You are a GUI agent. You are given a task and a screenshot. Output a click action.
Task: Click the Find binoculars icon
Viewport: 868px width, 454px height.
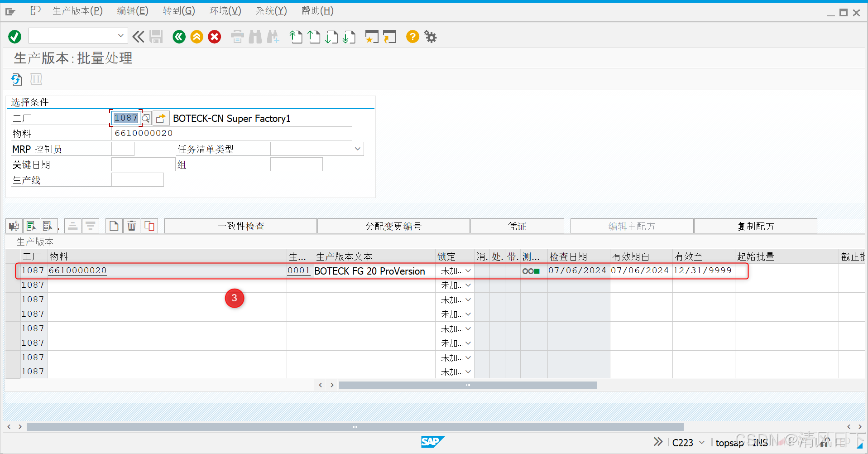click(255, 37)
